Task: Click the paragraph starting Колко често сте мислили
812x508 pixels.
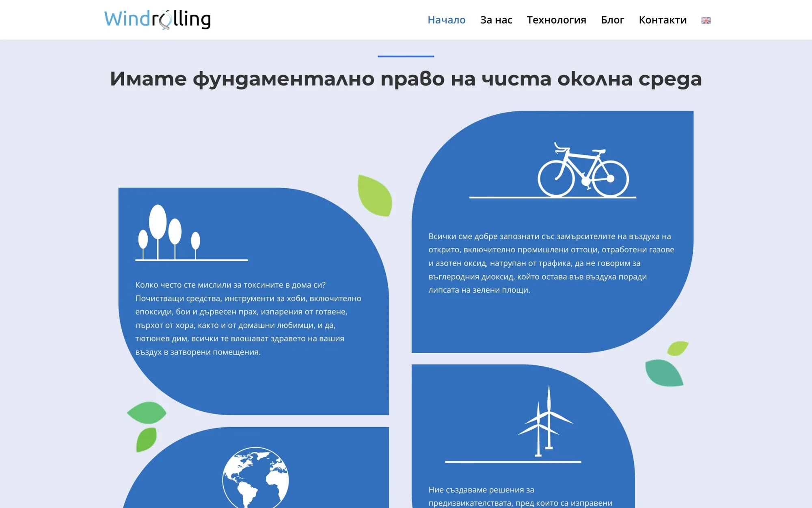Action: point(248,318)
